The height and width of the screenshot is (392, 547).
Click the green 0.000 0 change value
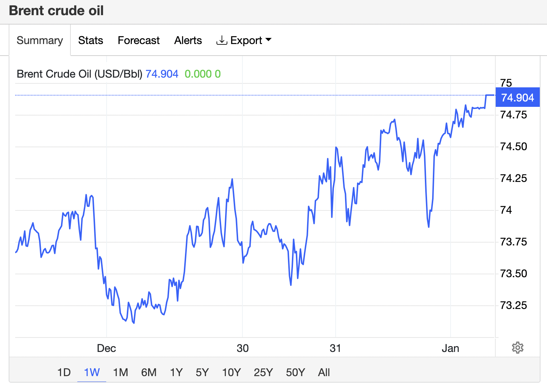click(x=203, y=74)
